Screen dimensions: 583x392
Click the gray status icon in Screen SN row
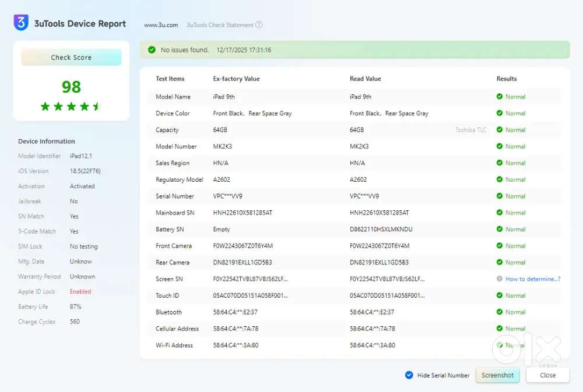[500, 279]
